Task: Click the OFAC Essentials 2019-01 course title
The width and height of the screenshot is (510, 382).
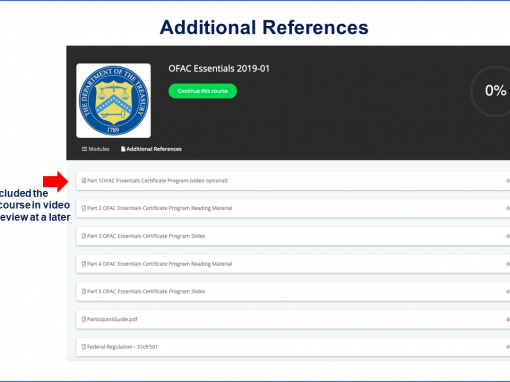Action: point(219,69)
